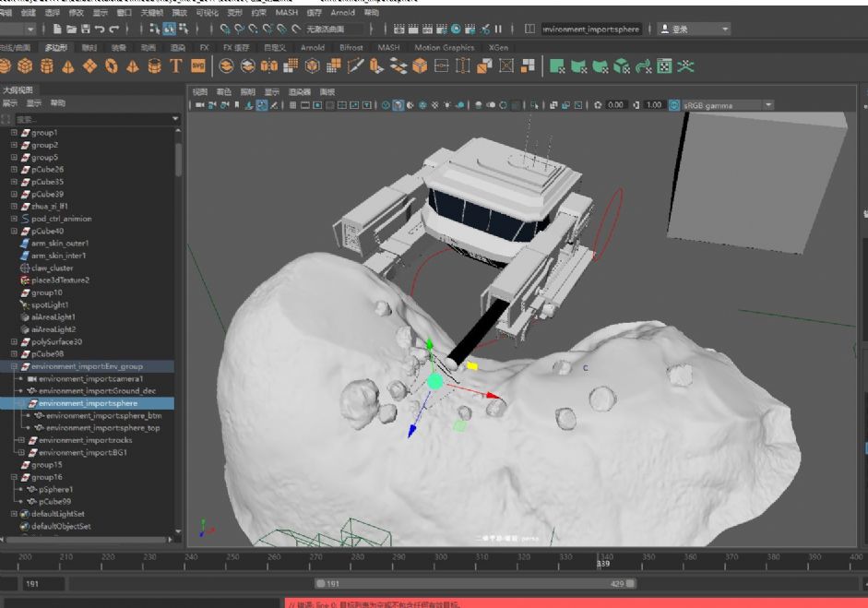868x608 pixels.
Task: Switch to the FX shelf tab
Action: pos(204,48)
